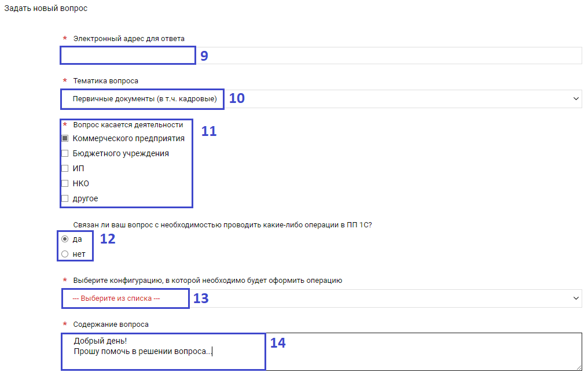This screenshot has width=588, height=376.
Task: Click the 'Электронный адрес для ответа' label
Action: 128,39
